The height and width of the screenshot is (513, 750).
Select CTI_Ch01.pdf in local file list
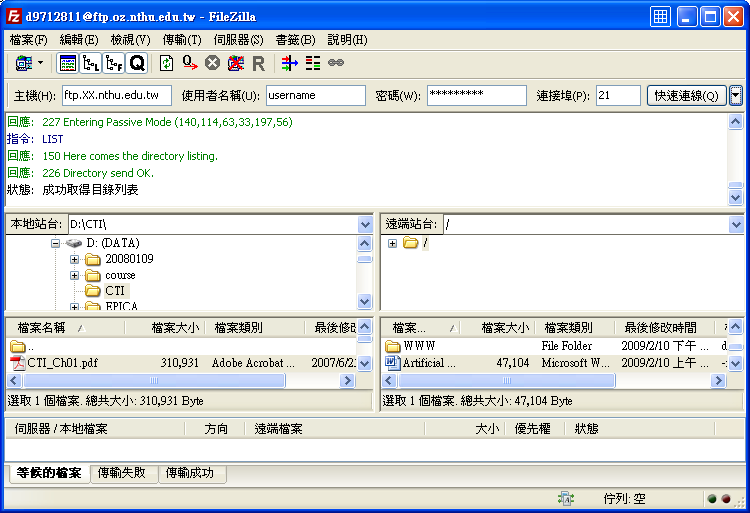(x=62, y=363)
